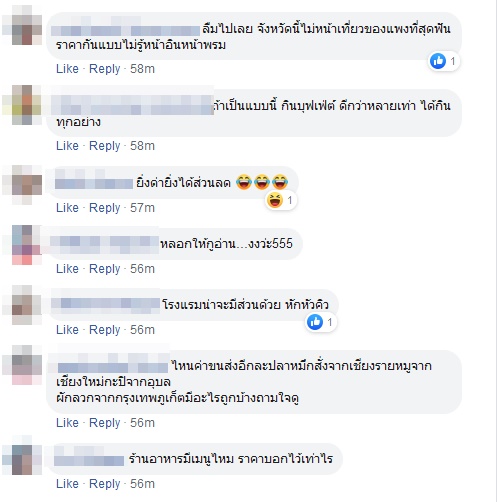Like the first comment posted 58m ago
Screen dimensions: 497x502
click(x=67, y=69)
